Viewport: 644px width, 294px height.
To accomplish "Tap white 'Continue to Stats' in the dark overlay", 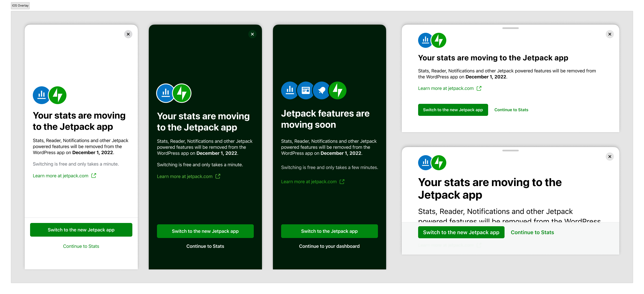I will [x=205, y=246].
